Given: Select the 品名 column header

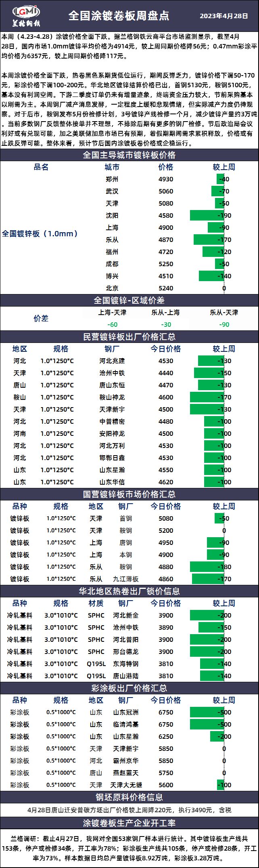Looking at the screenshot, I should point(41,167).
